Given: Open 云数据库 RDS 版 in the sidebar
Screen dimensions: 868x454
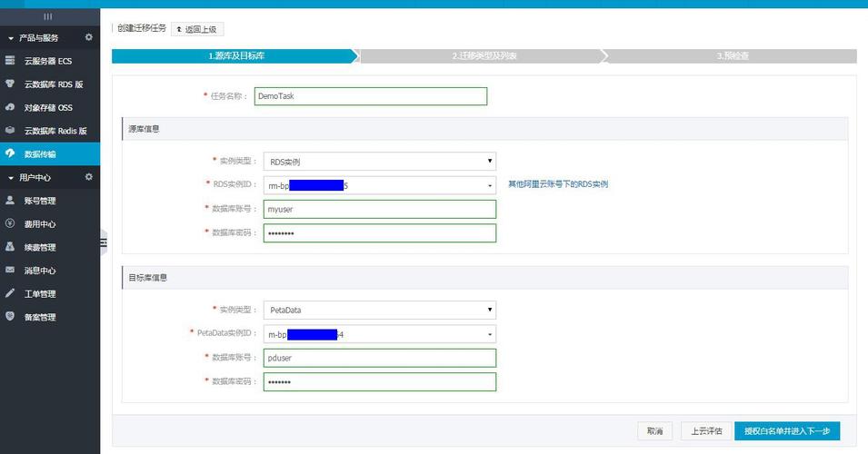Looking at the screenshot, I should coord(53,84).
